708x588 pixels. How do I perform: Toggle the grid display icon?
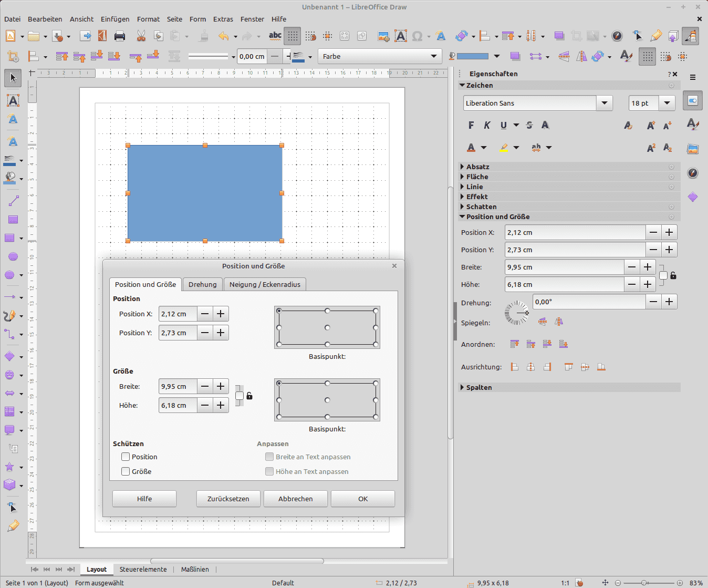pos(293,36)
